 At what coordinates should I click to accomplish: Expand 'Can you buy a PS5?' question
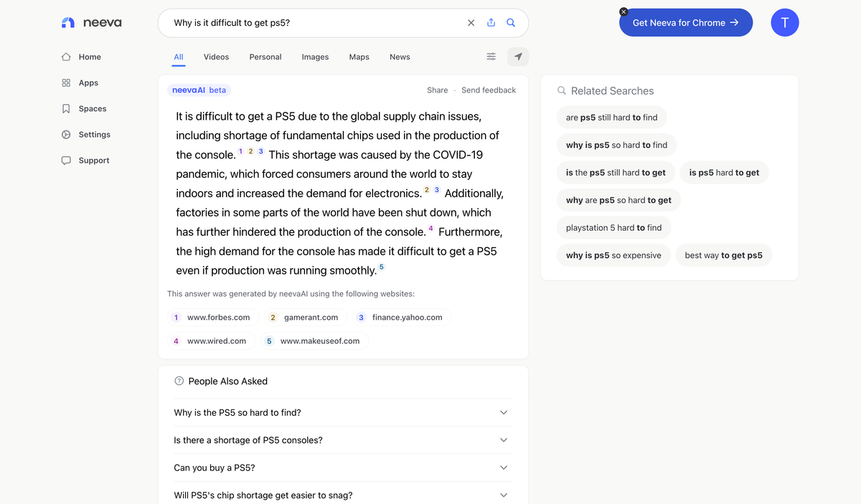click(343, 467)
